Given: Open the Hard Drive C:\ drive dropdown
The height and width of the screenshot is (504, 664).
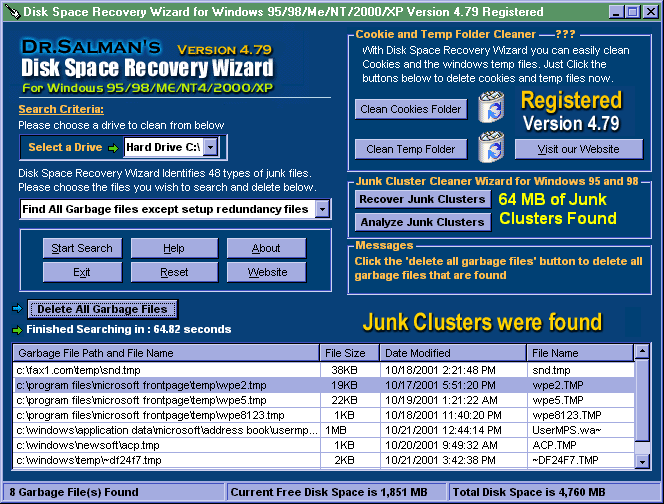Looking at the screenshot, I should pos(210,147).
